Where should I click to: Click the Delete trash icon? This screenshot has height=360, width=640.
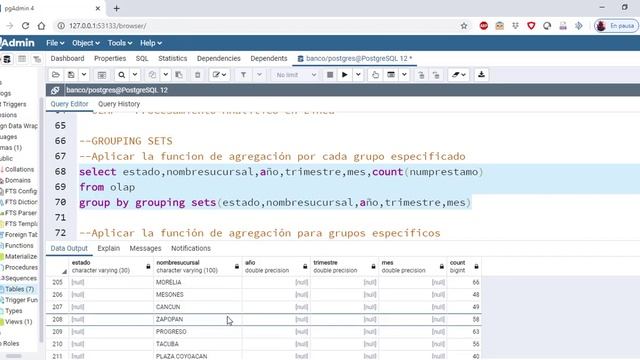(x=198, y=75)
